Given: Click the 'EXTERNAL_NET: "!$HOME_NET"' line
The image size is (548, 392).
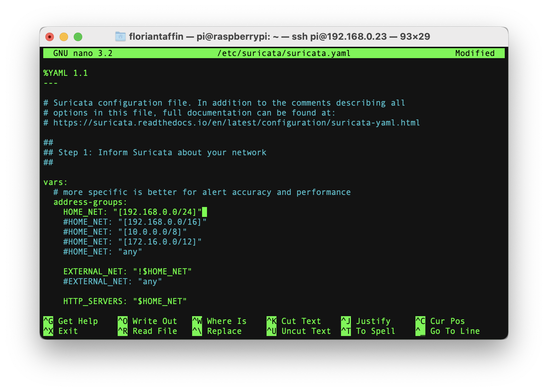Looking at the screenshot, I should pyautogui.click(x=128, y=271).
